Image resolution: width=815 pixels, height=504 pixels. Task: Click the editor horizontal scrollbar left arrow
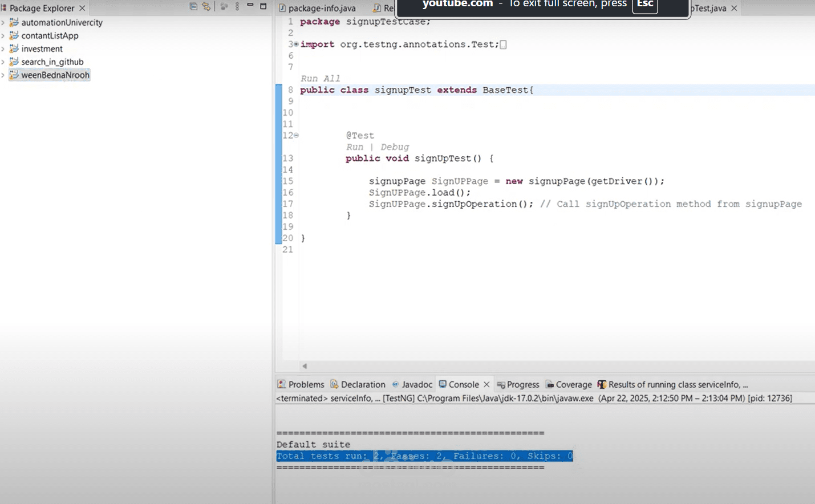click(305, 366)
